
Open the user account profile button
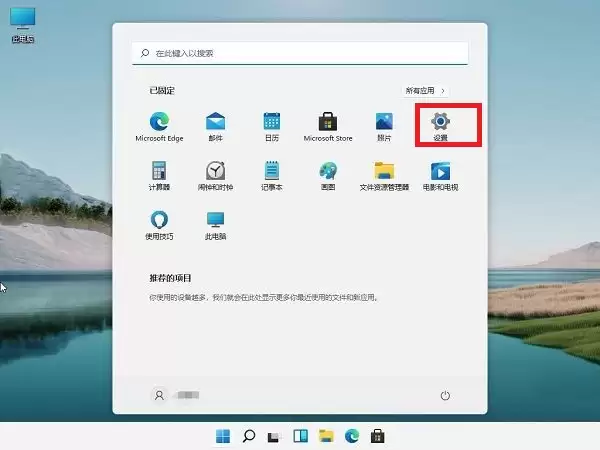tap(176, 395)
